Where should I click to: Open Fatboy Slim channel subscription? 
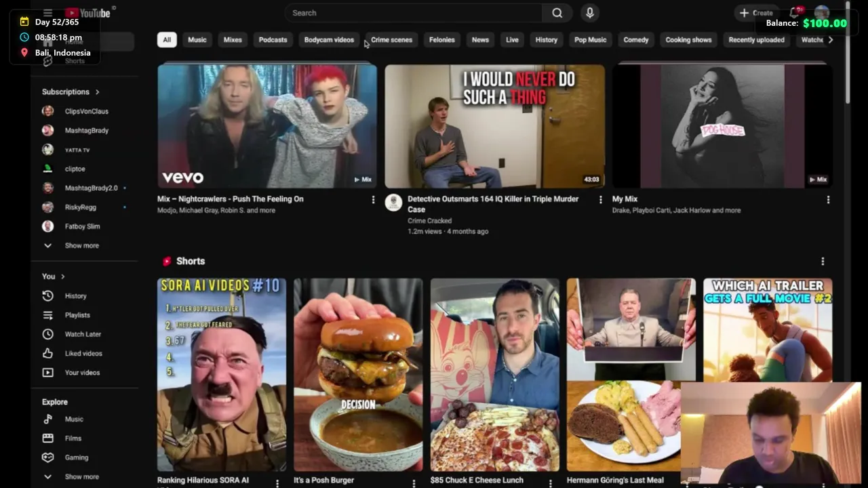82,226
